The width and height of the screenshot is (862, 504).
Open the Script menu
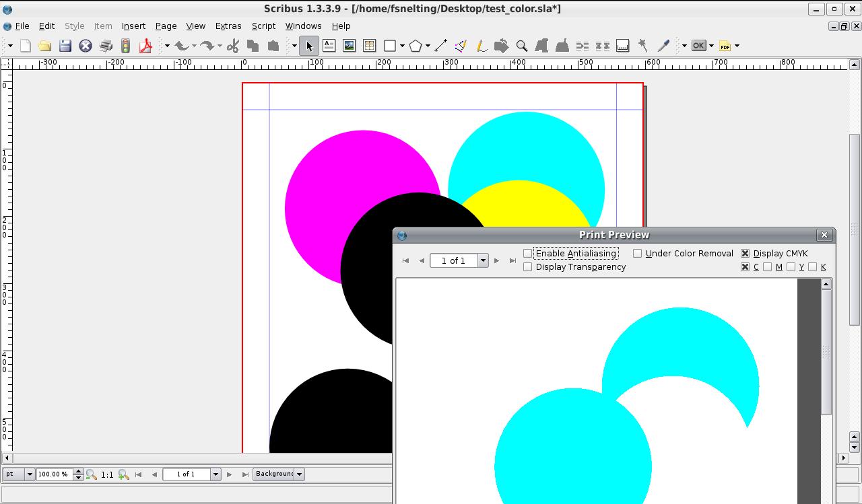(x=263, y=26)
